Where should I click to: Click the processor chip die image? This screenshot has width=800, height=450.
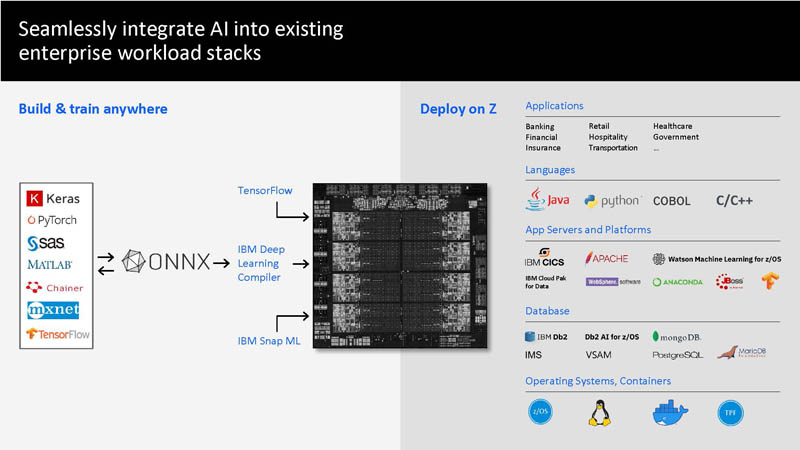pyautogui.click(x=400, y=266)
